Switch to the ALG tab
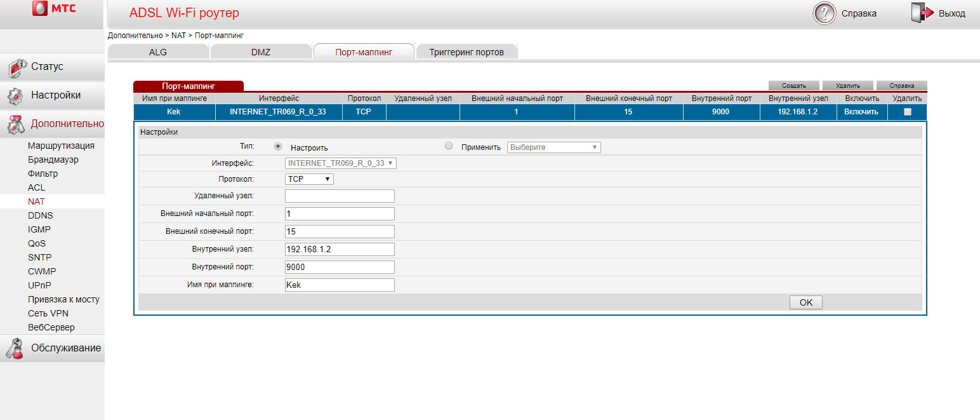The height and width of the screenshot is (420, 980). click(158, 52)
